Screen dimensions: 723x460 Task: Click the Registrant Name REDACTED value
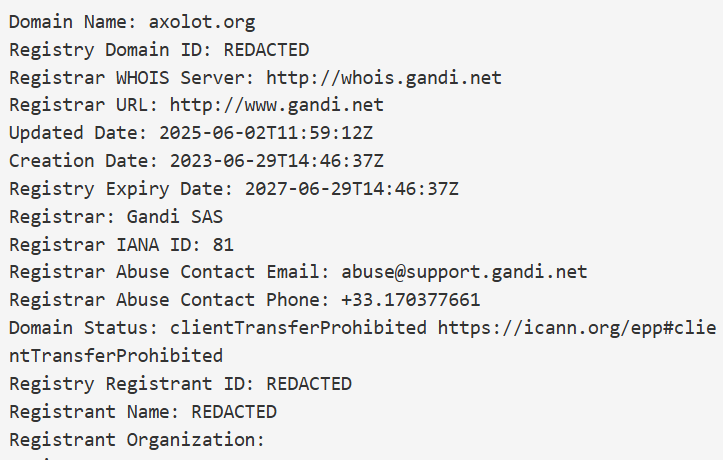[x=234, y=411]
